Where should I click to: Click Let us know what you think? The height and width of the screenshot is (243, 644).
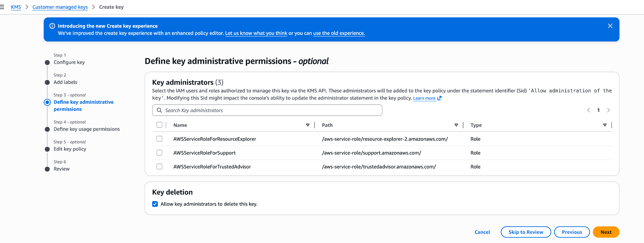point(256,33)
